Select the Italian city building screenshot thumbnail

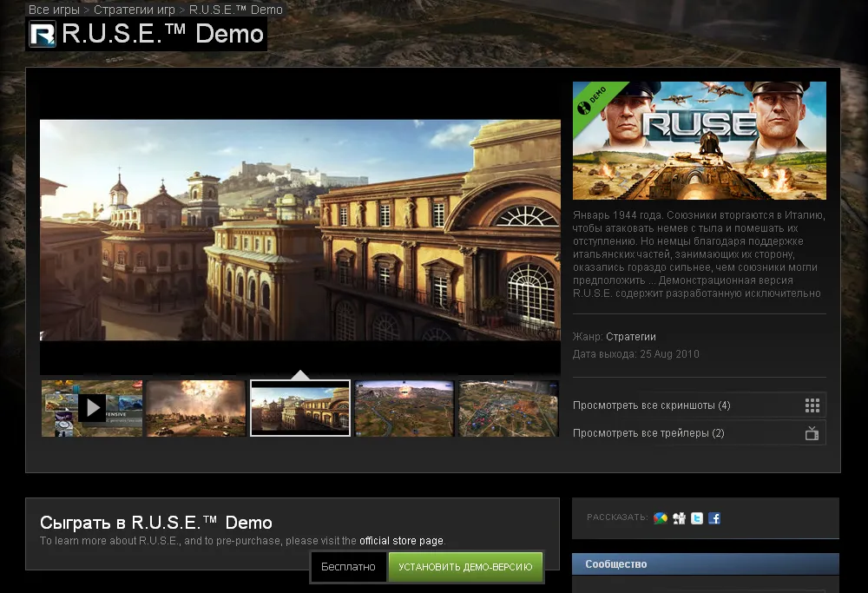click(300, 408)
